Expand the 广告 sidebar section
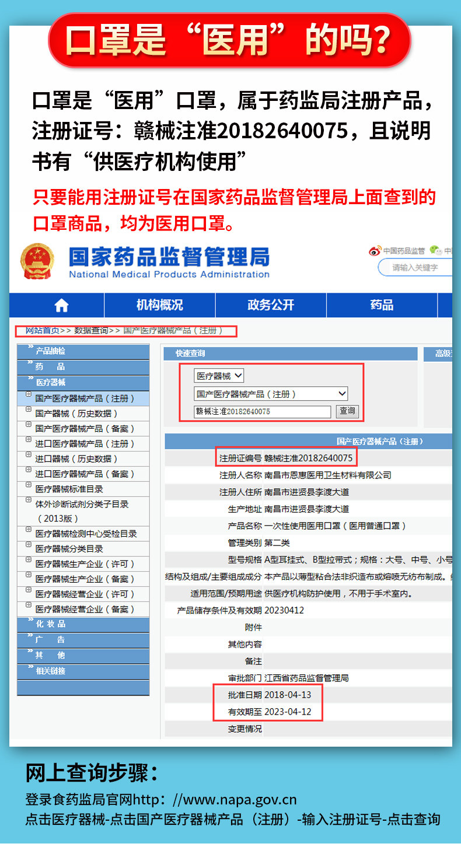Screen dimensions: 461x868 tap(83, 640)
